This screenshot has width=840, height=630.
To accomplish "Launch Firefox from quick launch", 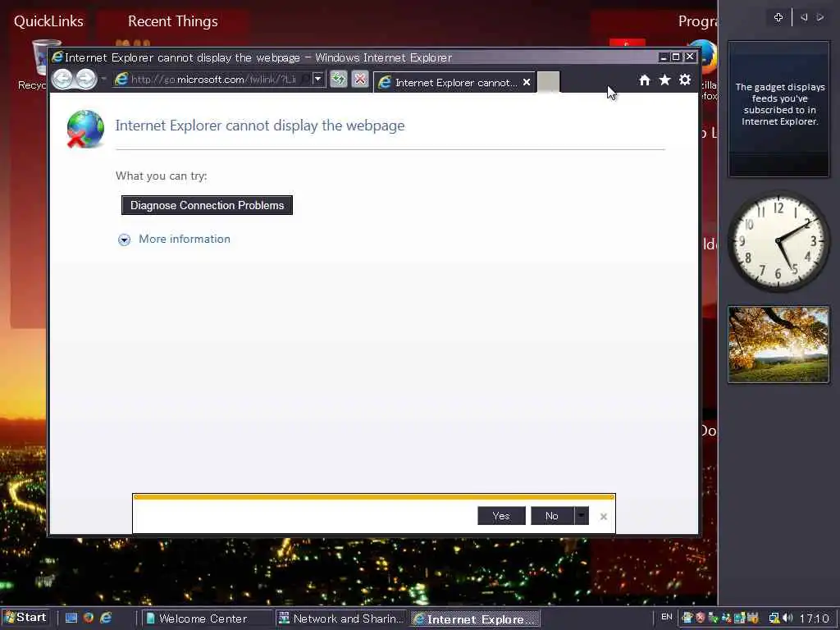I will (89, 618).
